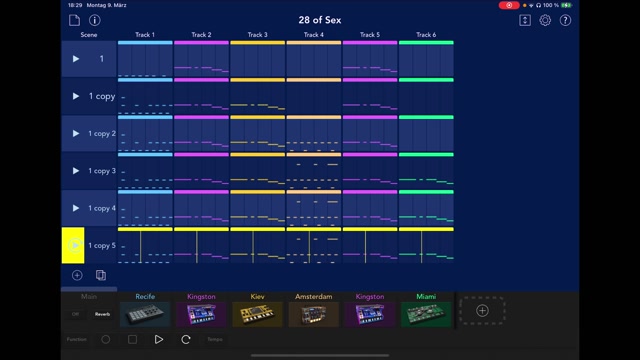The height and width of the screenshot is (360, 640).
Task: Open the settings gear
Action: click(545, 20)
